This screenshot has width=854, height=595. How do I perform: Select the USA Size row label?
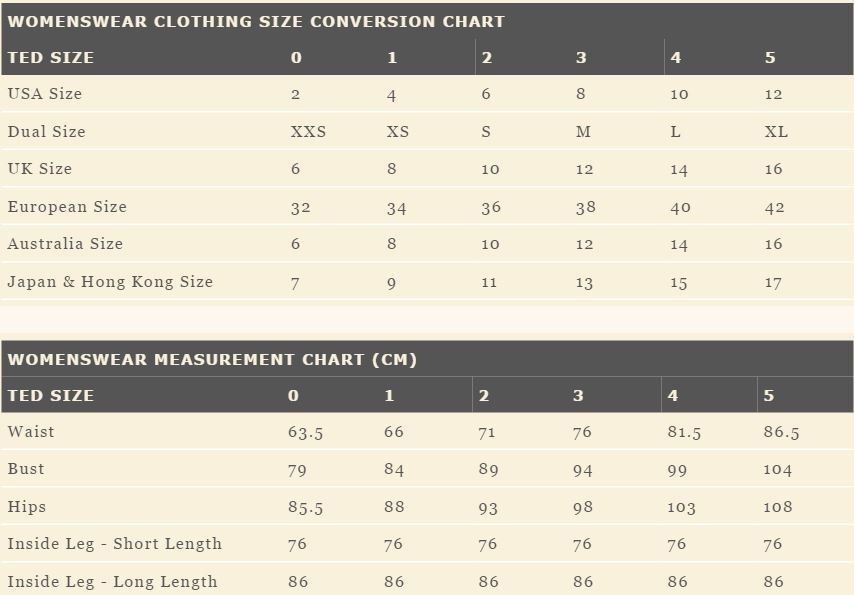45,94
